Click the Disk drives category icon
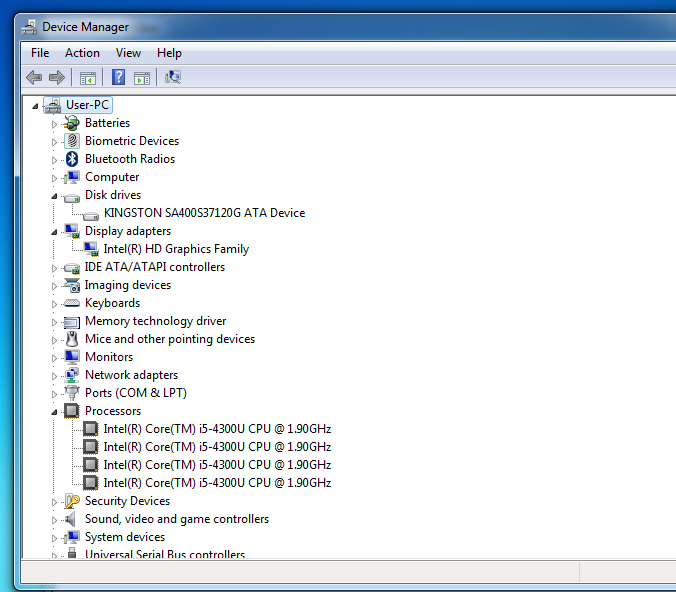 point(72,197)
